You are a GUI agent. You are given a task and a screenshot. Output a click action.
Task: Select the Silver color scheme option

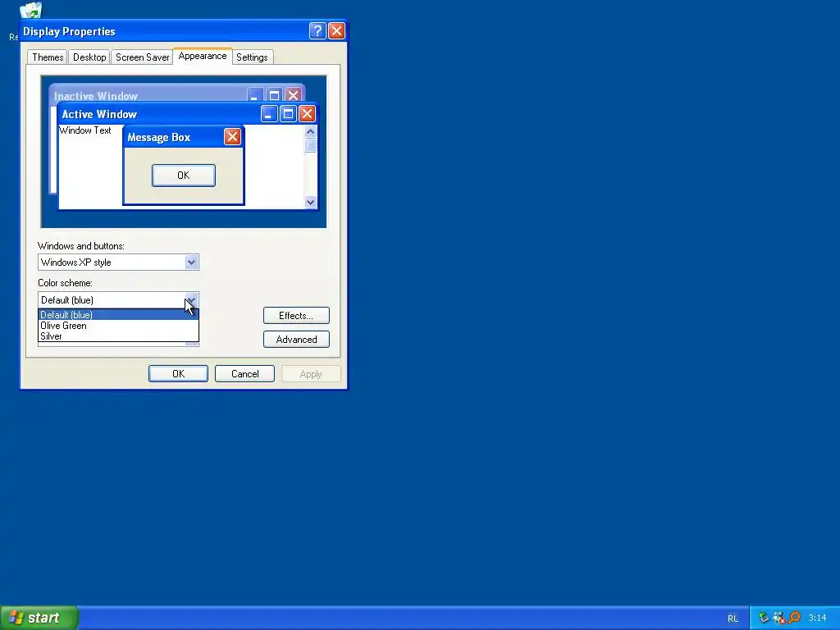click(x=118, y=336)
